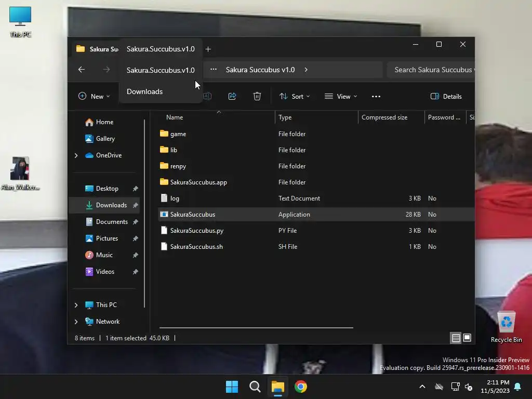The height and width of the screenshot is (399, 532).
Task: Select the SakuraSuccubus.app folder
Action: click(x=316, y=182)
